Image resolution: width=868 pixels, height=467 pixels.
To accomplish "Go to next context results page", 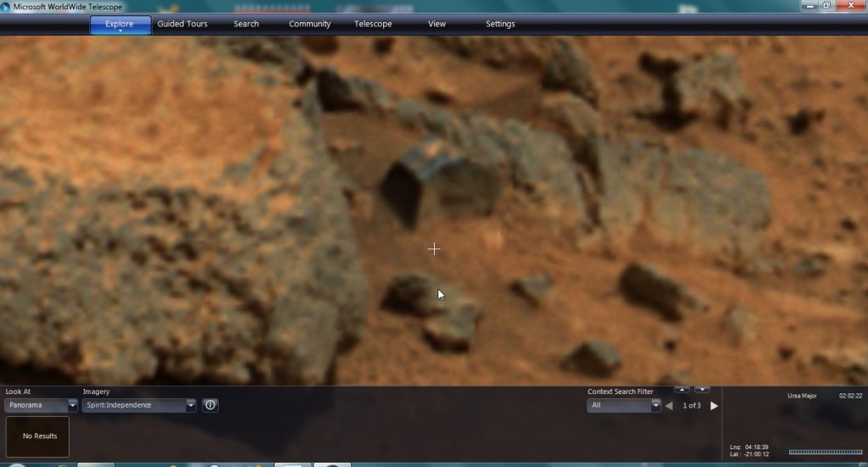I will coord(714,406).
